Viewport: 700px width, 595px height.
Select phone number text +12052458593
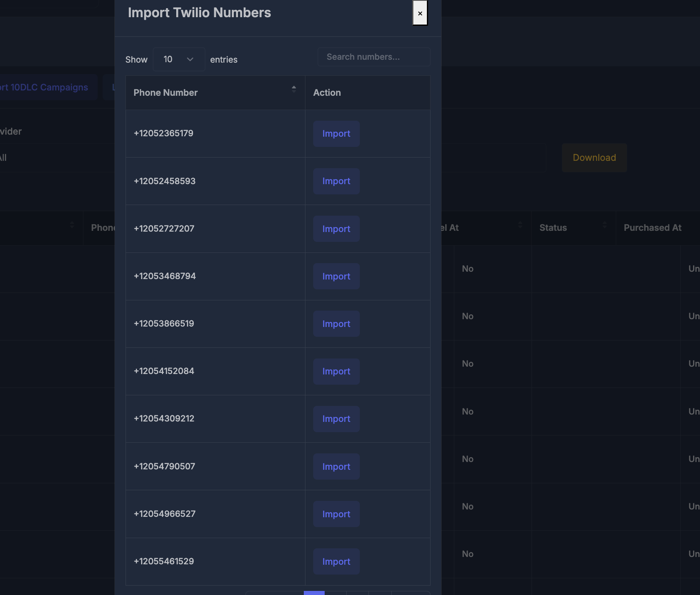tap(165, 181)
